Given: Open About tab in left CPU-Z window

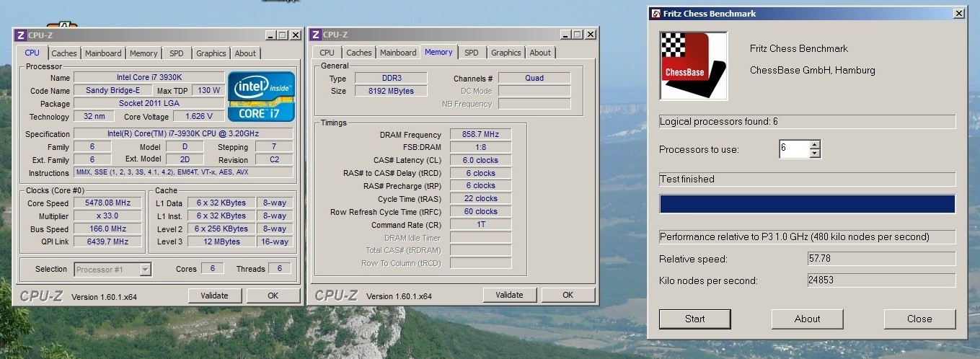Looking at the screenshot, I should [x=245, y=53].
